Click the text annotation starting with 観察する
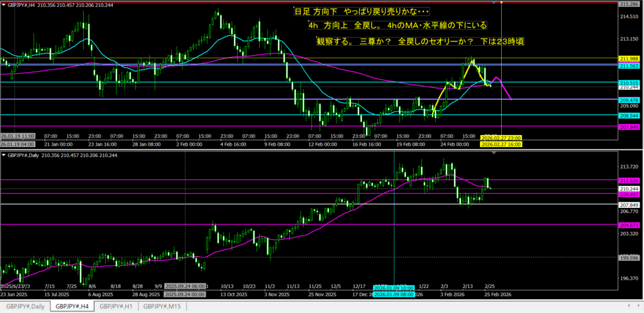644x313 pixels. tap(421, 41)
